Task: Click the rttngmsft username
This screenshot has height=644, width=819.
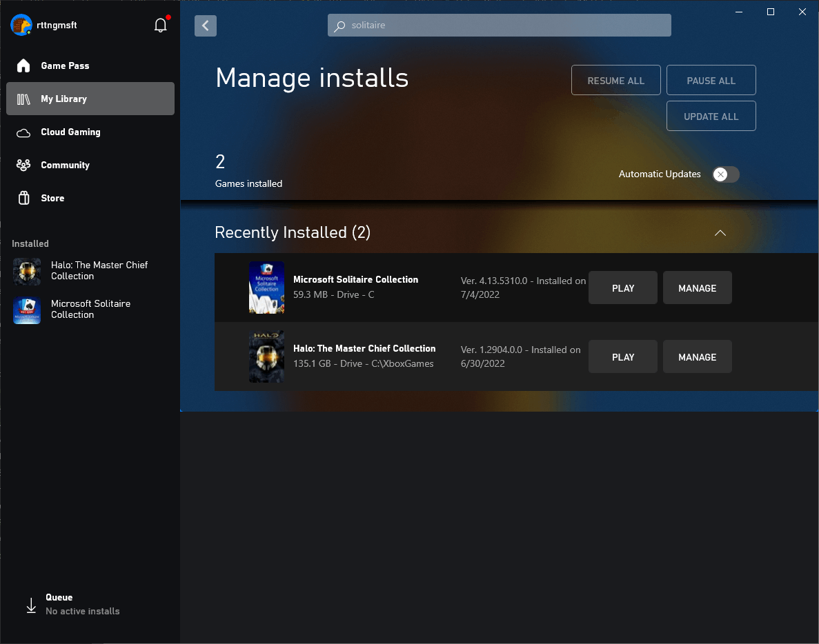Action: (57, 25)
